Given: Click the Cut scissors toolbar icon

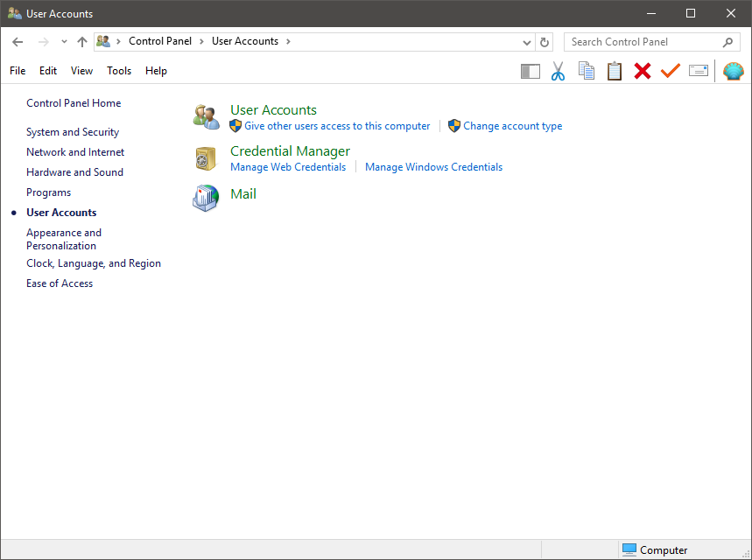Looking at the screenshot, I should pos(558,71).
